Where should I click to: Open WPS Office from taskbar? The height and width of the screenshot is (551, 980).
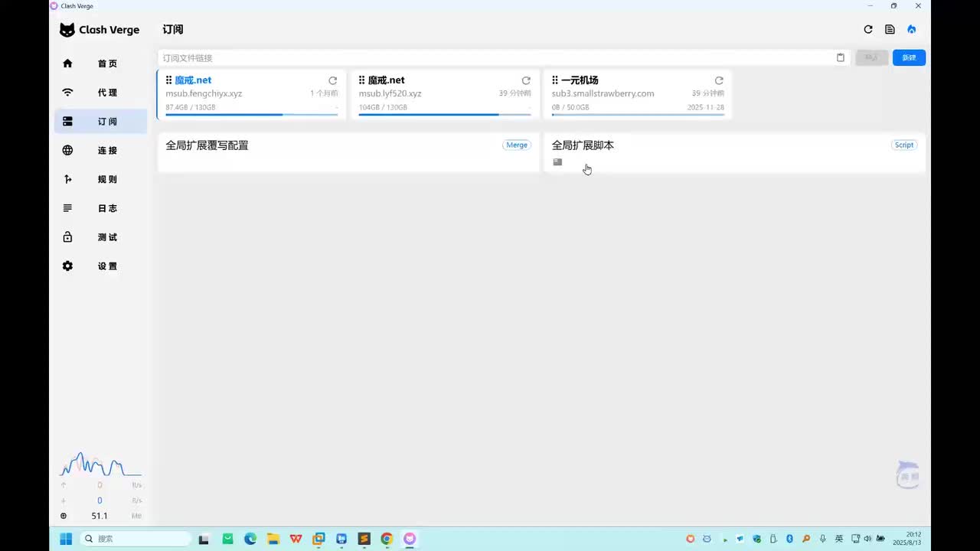[x=296, y=539]
